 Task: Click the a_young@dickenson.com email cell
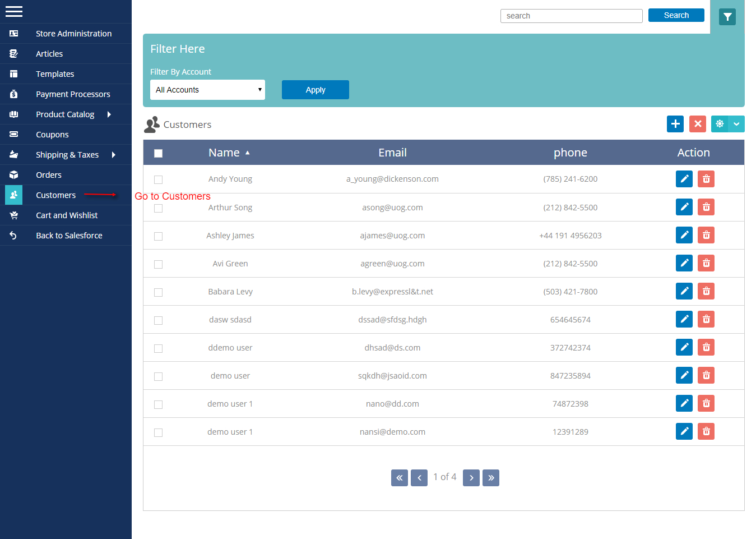coord(392,179)
